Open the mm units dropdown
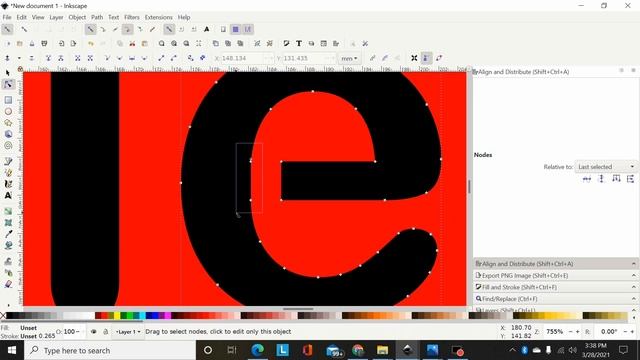The height and width of the screenshot is (360, 640). pos(349,58)
